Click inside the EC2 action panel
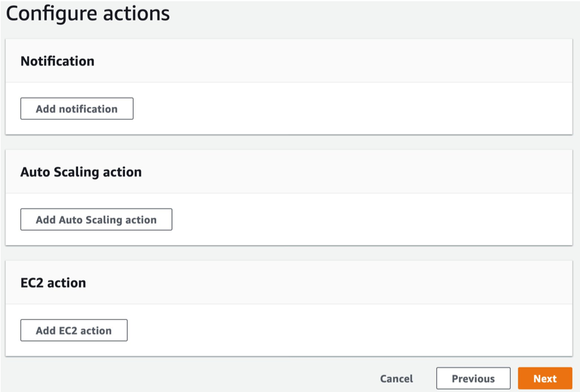Viewport: 580px width, 392px height. click(291, 307)
